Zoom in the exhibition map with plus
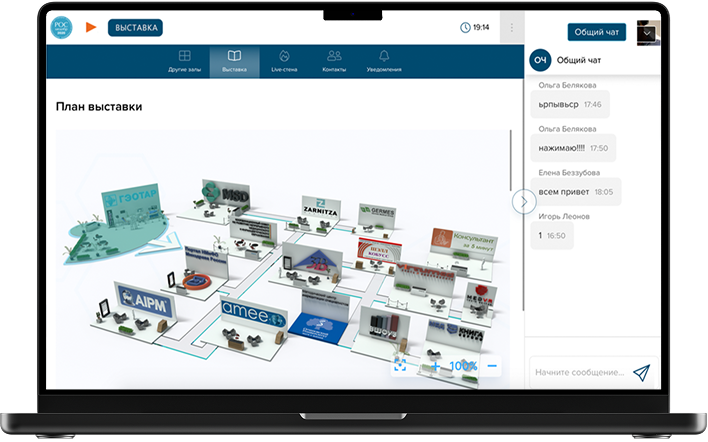The height and width of the screenshot is (442, 708). coord(435,366)
